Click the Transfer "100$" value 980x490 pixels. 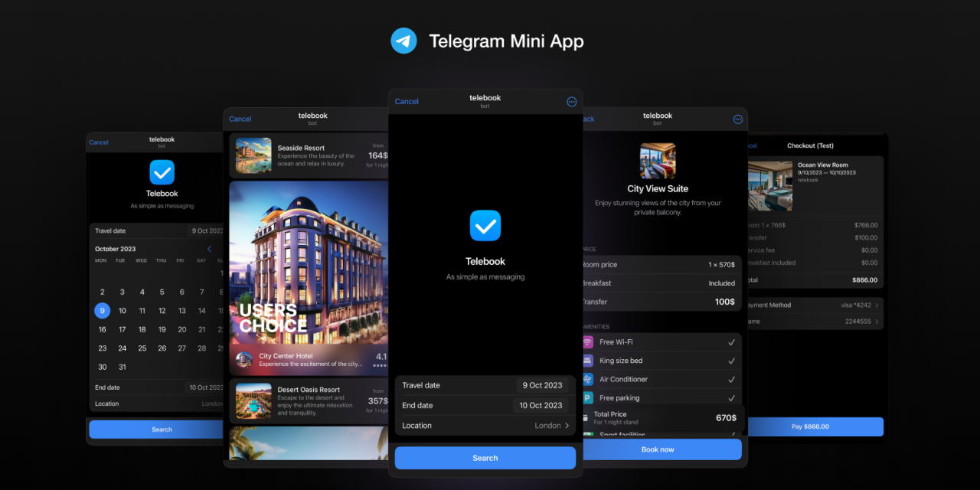pos(725,302)
